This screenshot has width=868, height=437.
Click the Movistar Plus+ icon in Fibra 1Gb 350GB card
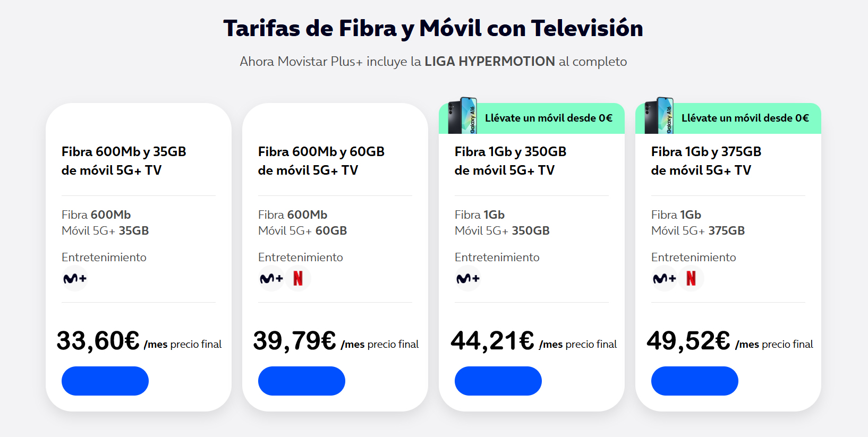point(468,278)
